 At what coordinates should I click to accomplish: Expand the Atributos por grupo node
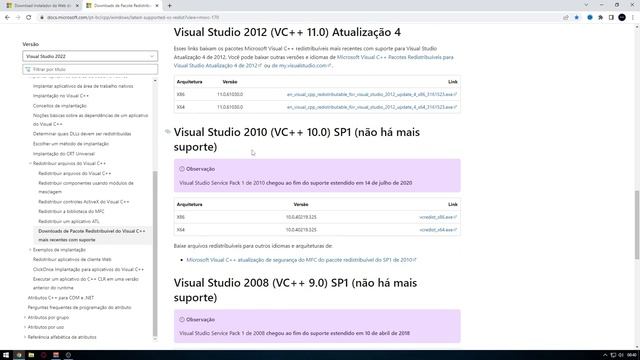point(25,318)
